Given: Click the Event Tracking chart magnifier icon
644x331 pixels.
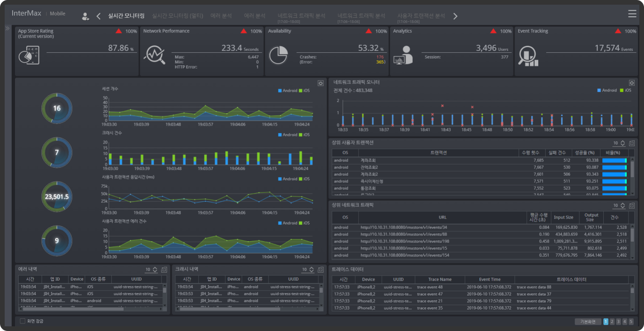Looking at the screenshot, I should click(x=528, y=56).
